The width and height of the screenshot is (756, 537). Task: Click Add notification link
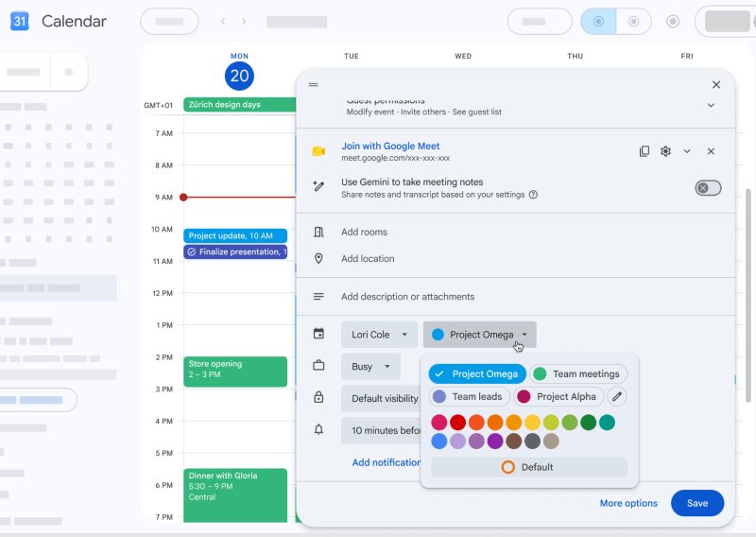387,462
